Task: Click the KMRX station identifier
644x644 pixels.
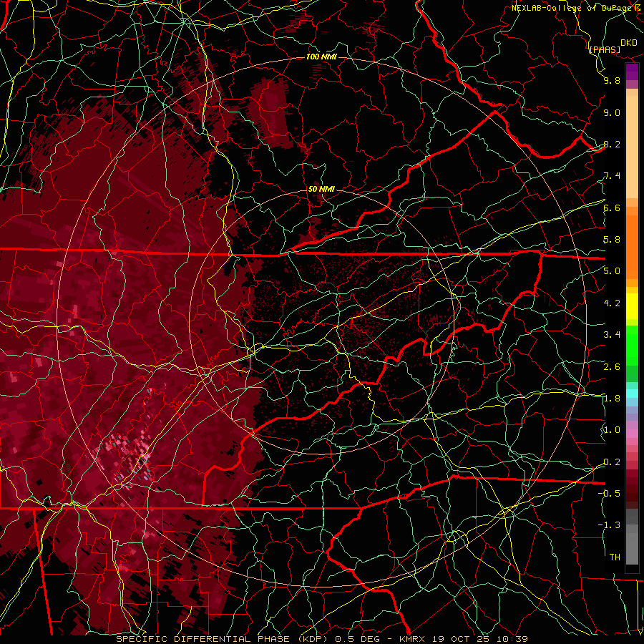Action: [x=414, y=639]
